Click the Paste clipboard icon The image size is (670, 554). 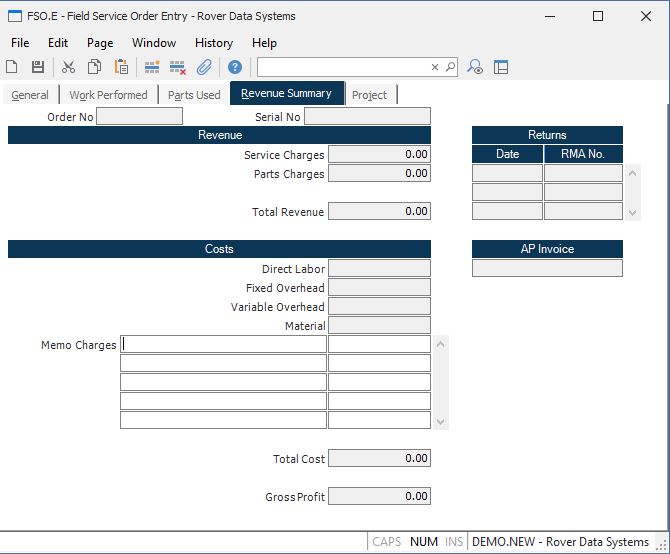(x=121, y=67)
